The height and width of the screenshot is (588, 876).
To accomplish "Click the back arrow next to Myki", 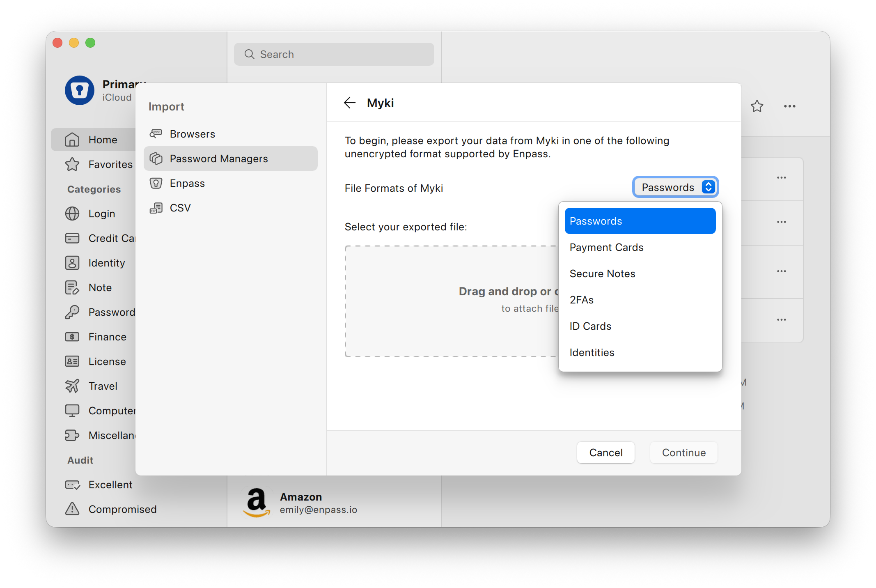I will (x=349, y=103).
